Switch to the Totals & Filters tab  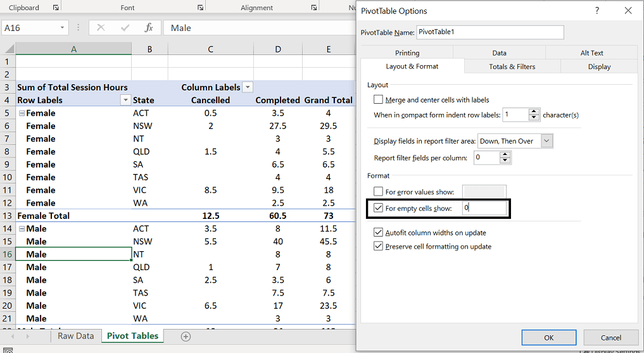pyautogui.click(x=512, y=66)
